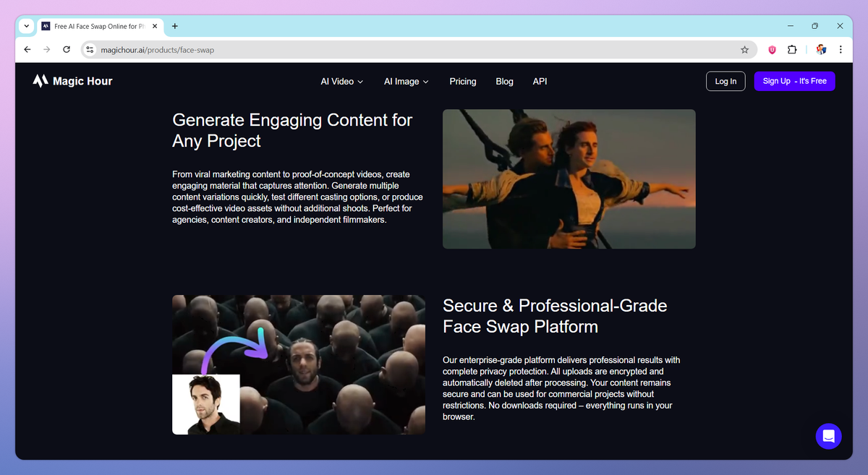868x475 pixels.
Task: Open the red shield extension icon
Action: tap(773, 50)
